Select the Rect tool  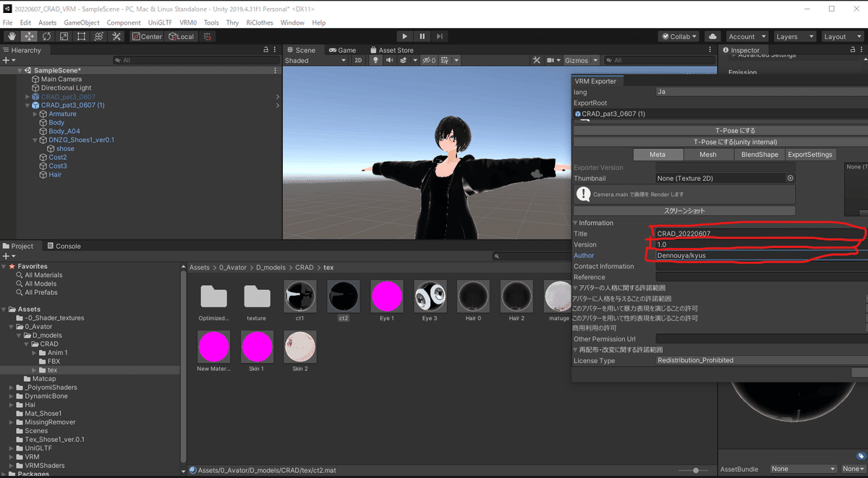coord(82,36)
